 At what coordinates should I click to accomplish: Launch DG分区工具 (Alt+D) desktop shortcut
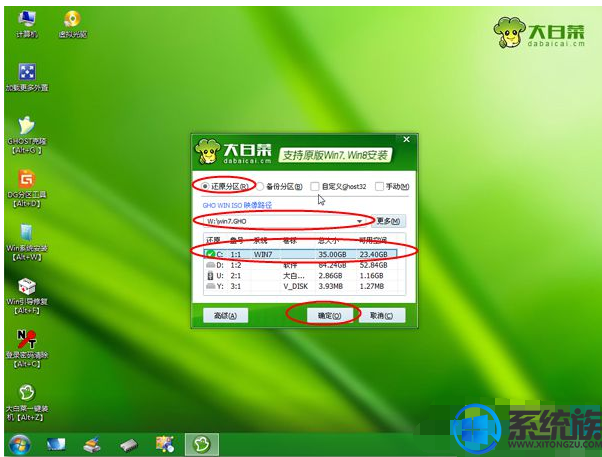pos(26,188)
